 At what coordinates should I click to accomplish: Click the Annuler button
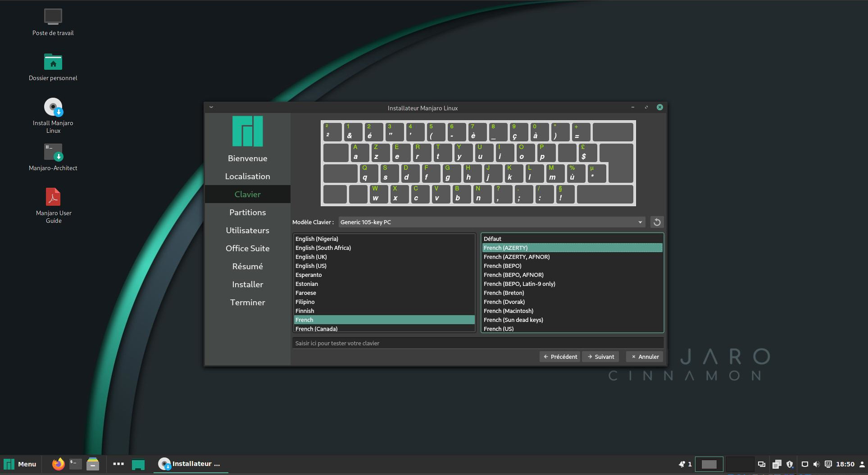[x=645, y=357]
